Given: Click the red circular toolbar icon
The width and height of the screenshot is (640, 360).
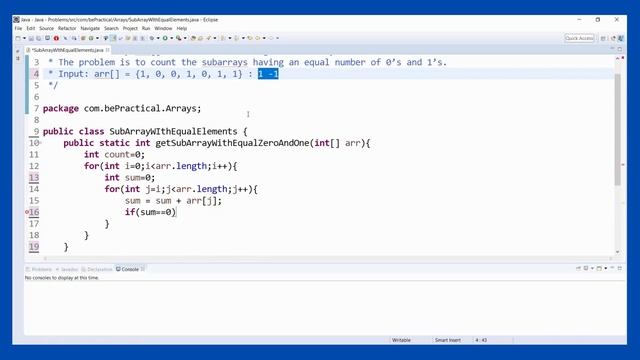Looking at the screenshot, I should point(56,38).
